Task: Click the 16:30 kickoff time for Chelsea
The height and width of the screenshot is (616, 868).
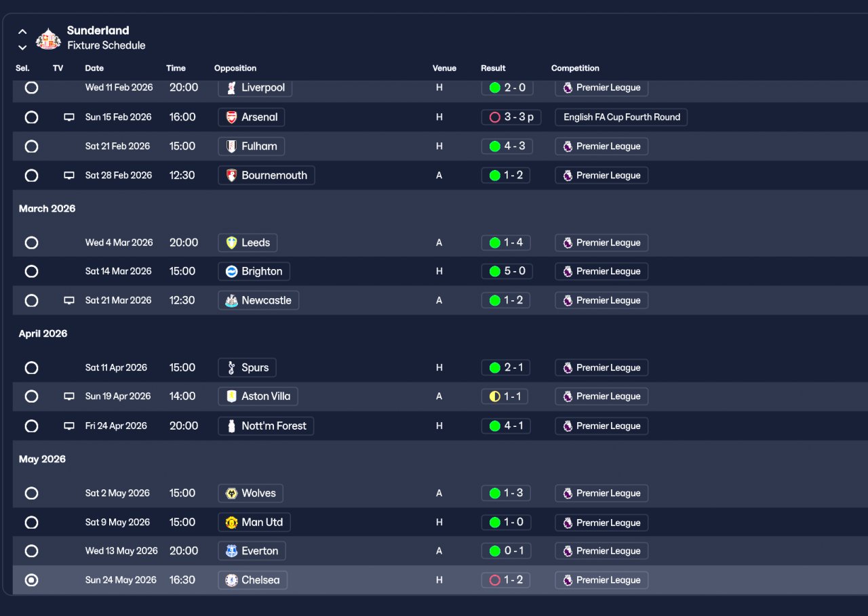Action: (x=182, y=580)
